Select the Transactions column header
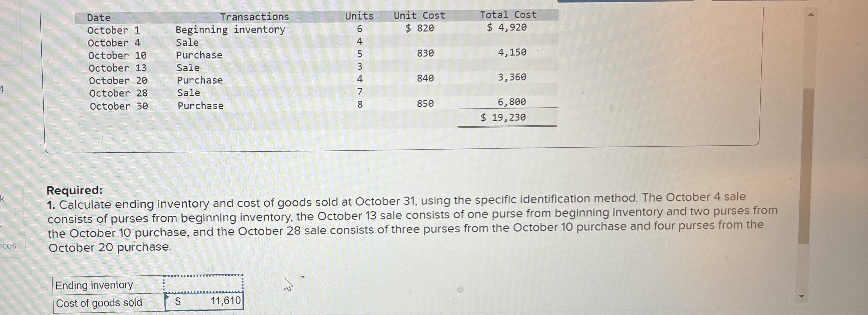868x315 pixels. tap(255, 16)
